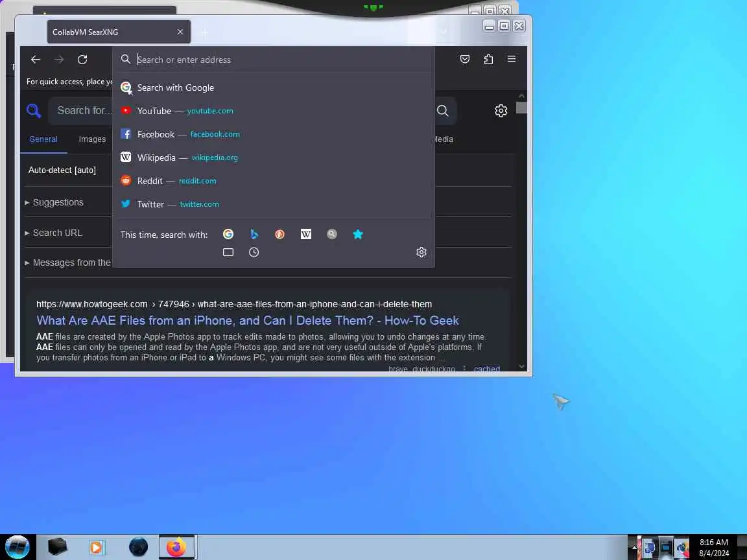Search this time with DuckDuckGo icon
This screenshot has height=560, width=747.
(x=279, y=234)
